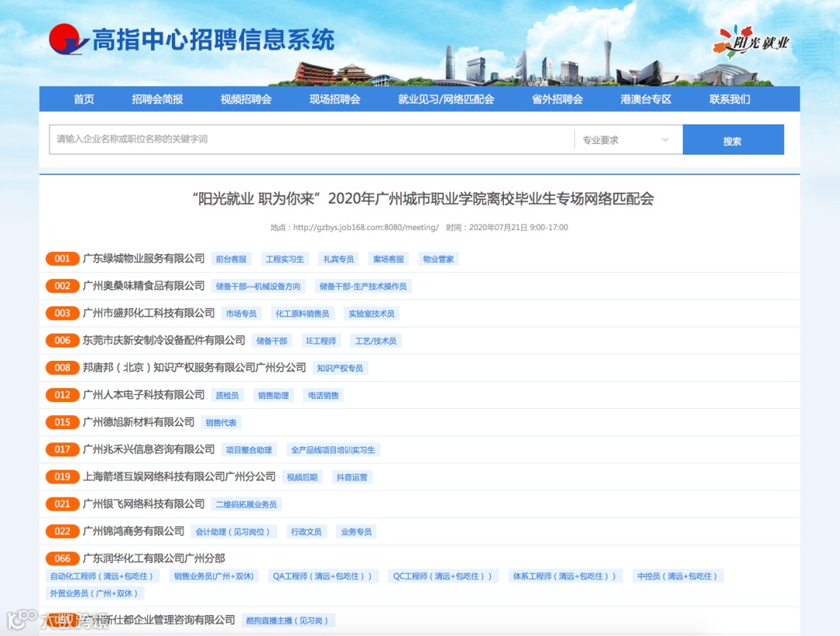Viewport: 840px width, 636px height.
Task: Open the 首页 menu item
Action: [x=83, y=99]
